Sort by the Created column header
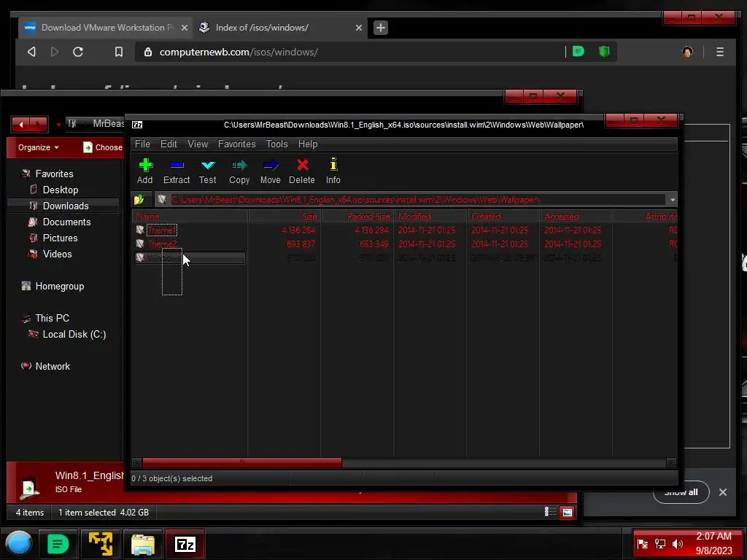 click(503, 216)
